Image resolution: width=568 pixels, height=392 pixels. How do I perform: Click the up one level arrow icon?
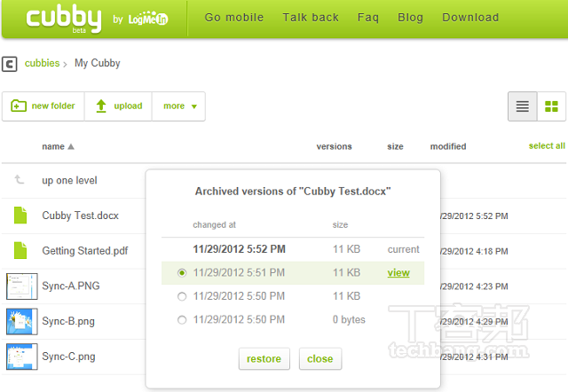pos(20,179)
